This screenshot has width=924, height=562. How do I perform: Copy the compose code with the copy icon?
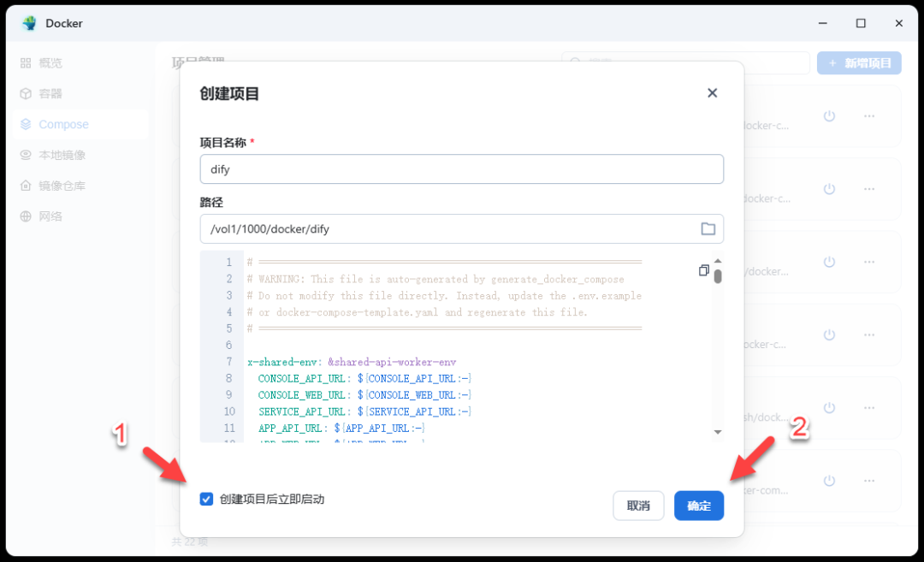pyautogui.click(x=703, y=270)
